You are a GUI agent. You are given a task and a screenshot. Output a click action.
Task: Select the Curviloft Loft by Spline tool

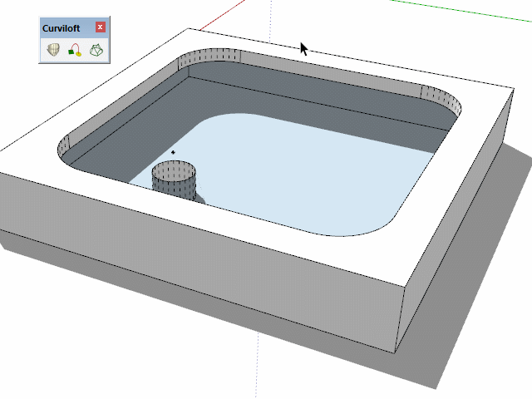tap(53, 51)
